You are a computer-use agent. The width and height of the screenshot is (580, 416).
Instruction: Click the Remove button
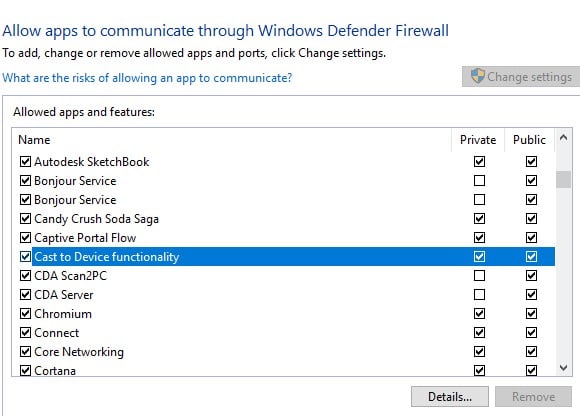pos(533,397)
